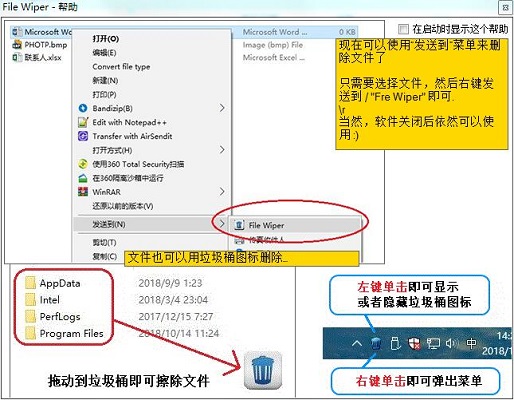Click the volume speaker icon in system tray
The height and width of the screenshot is (400, 514).
click(x=450, y=343)
